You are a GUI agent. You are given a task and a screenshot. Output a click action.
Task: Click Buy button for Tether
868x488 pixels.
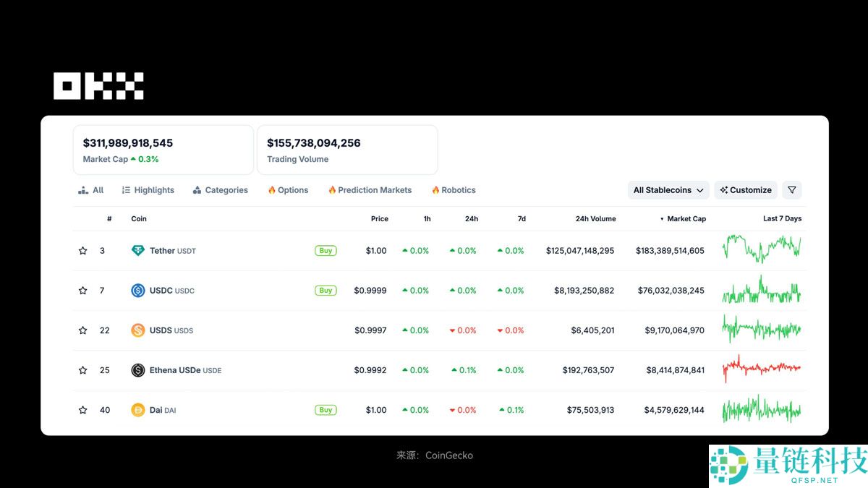coord(325,251)
